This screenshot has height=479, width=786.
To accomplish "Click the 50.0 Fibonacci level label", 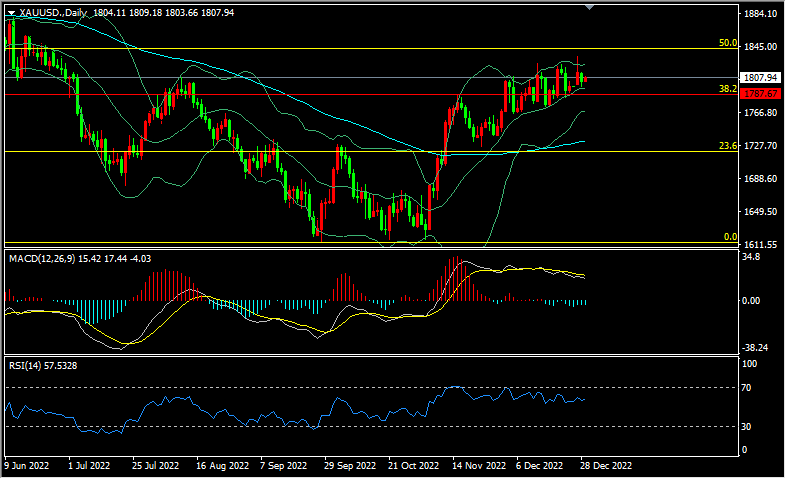I will coord(728,43).
